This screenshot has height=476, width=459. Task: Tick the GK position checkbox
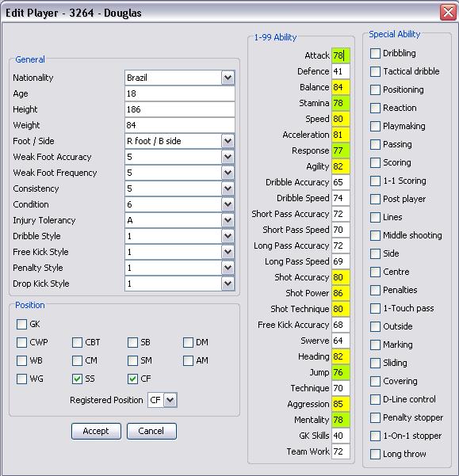pyautogui.click(x=21, y=324)
